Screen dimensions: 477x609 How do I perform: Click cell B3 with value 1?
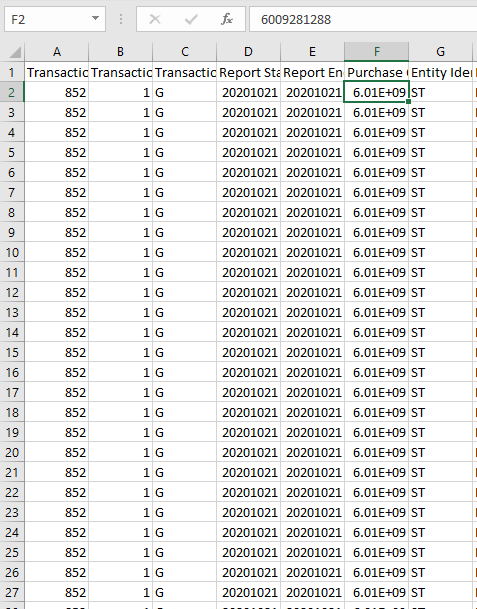[x=120, y=112]
